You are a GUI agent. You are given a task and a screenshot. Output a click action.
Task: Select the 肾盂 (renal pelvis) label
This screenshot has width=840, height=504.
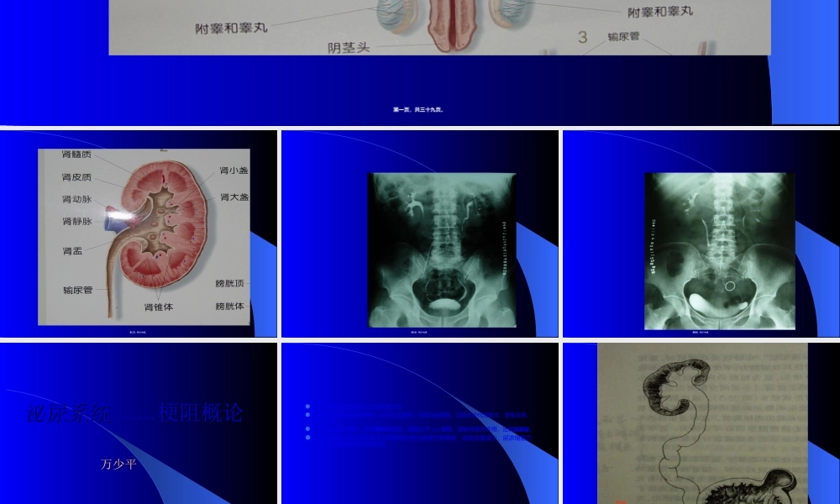click(x=73, y=251)
